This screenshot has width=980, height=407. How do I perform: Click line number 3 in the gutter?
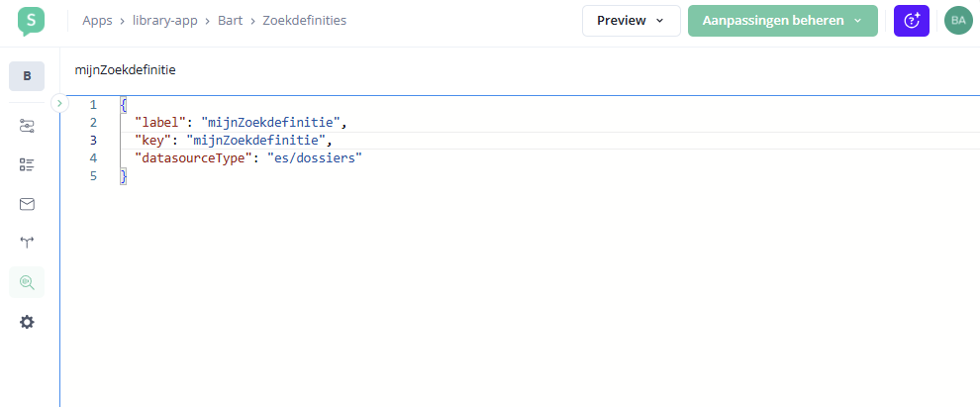[x=93, y=140]
